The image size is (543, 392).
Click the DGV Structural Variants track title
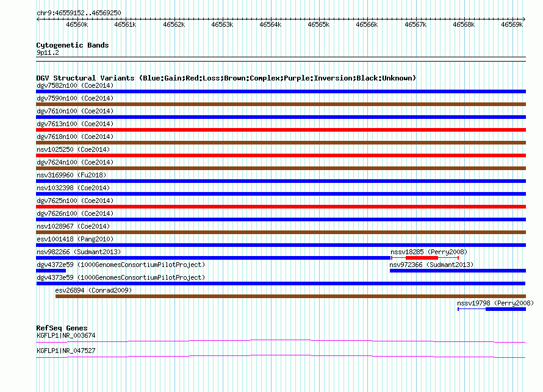pos(226,78)
